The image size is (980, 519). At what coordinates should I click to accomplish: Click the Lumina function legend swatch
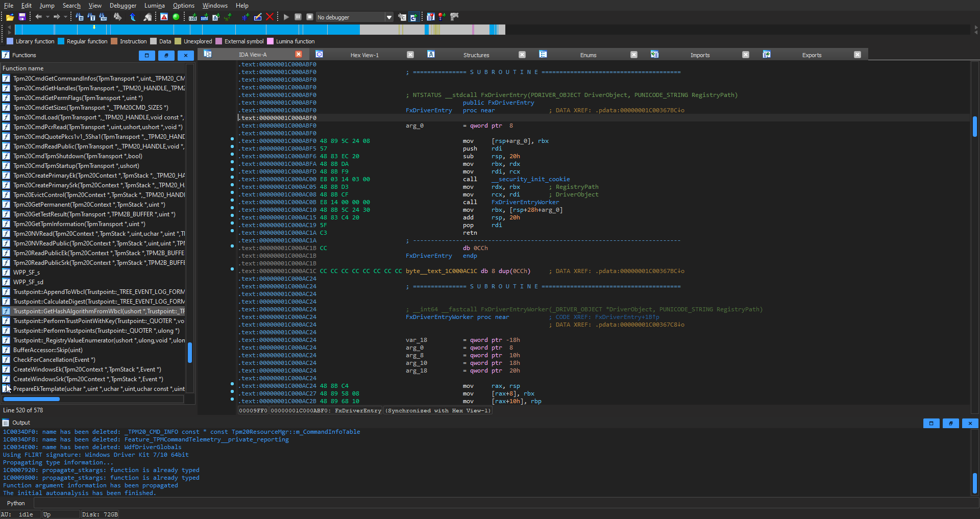coord(271,41)
